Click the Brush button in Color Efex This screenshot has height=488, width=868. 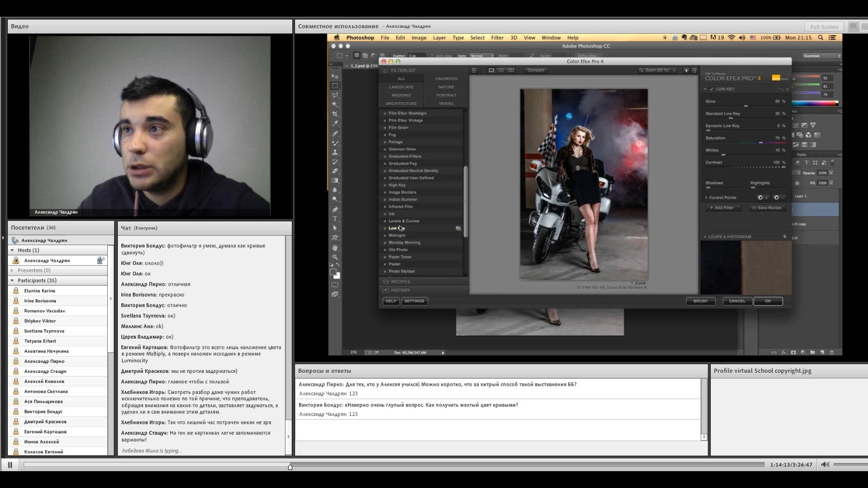(x=700, y=301)
